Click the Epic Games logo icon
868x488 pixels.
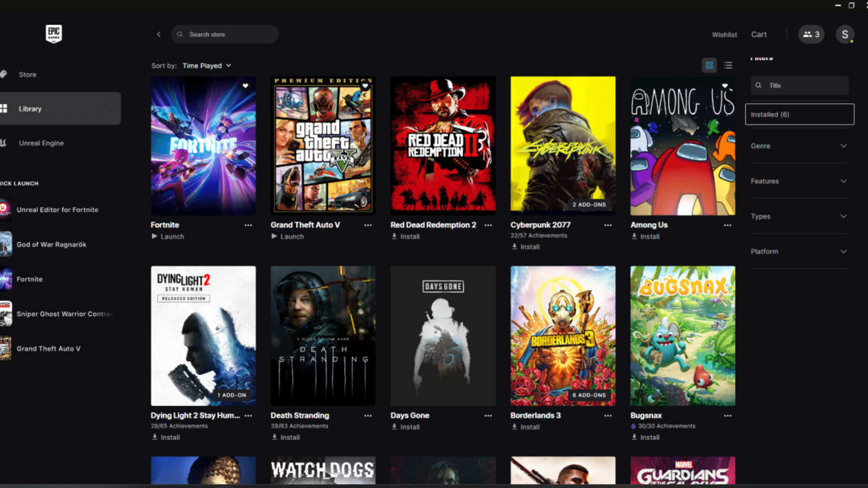pos(54,34)
